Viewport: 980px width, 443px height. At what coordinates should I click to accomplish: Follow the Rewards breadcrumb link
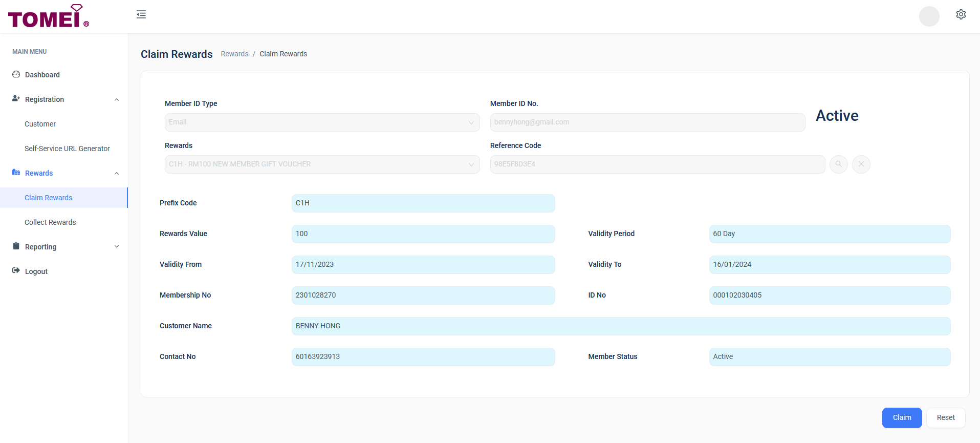[x=234, y=54]
